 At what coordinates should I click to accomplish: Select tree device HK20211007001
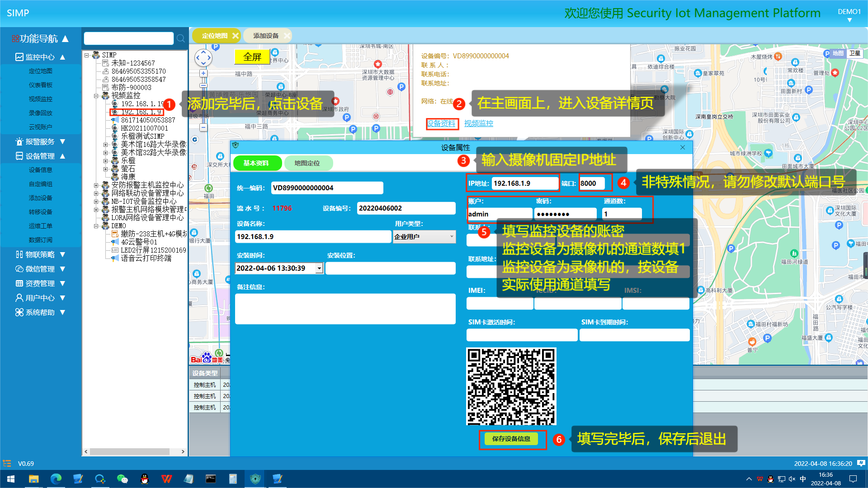(x=144, y=128)
